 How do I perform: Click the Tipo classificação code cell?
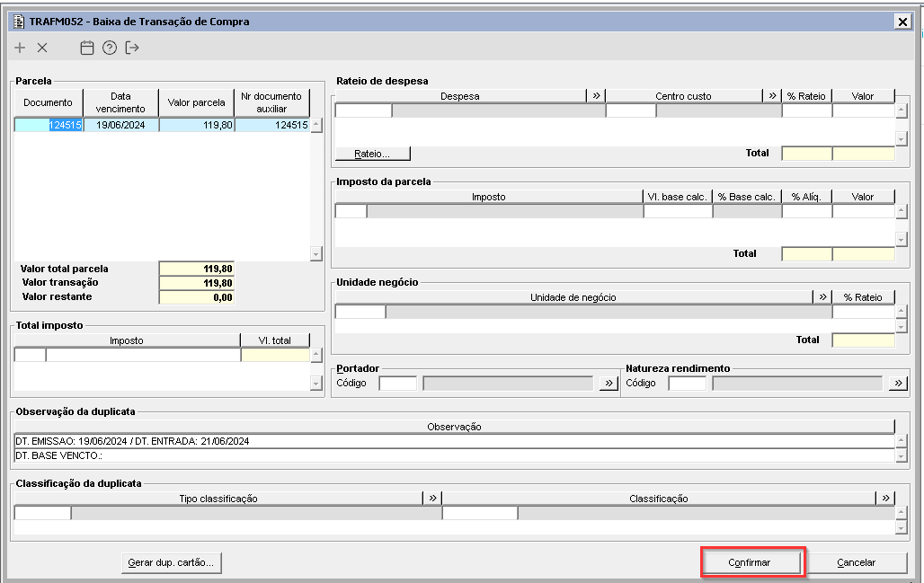(42, 513)
